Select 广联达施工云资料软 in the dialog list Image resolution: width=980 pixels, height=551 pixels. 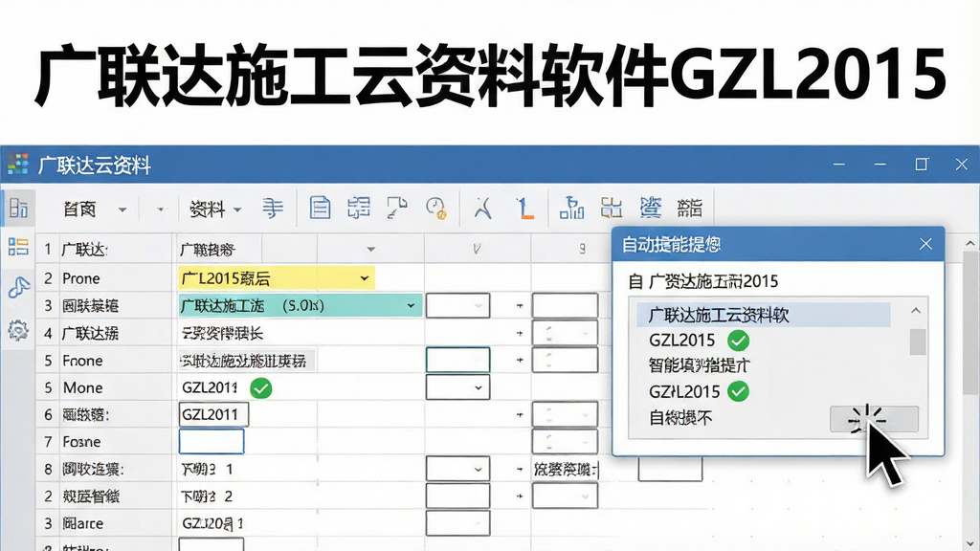763,315
